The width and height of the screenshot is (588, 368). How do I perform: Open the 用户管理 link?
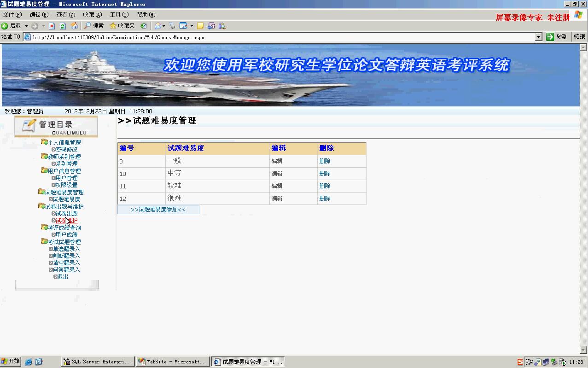click(x=66, y=178)
